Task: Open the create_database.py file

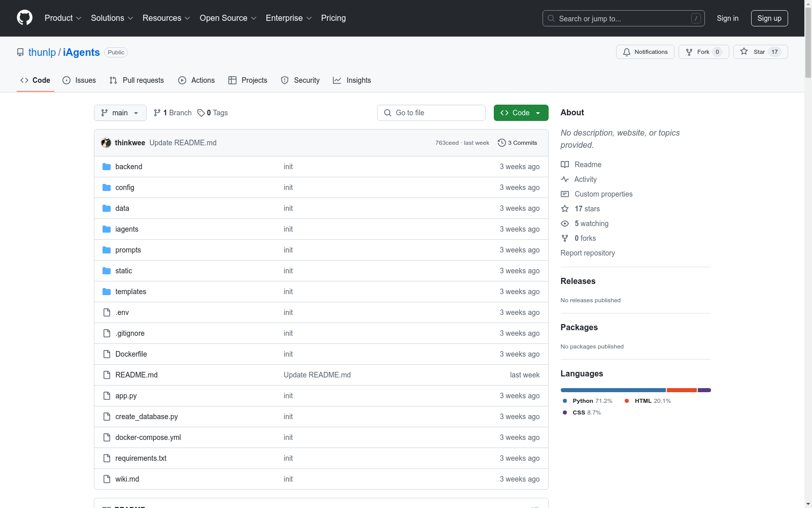Action: pos(147,417)
